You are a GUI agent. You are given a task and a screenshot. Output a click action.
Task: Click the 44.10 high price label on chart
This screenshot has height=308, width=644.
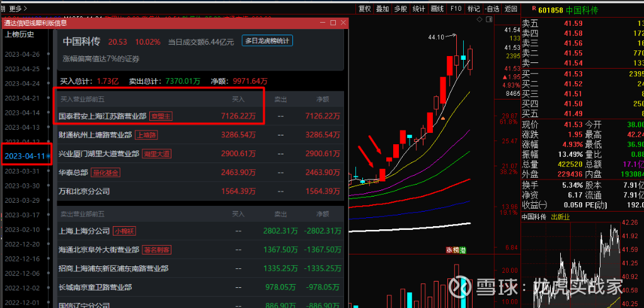436,37
